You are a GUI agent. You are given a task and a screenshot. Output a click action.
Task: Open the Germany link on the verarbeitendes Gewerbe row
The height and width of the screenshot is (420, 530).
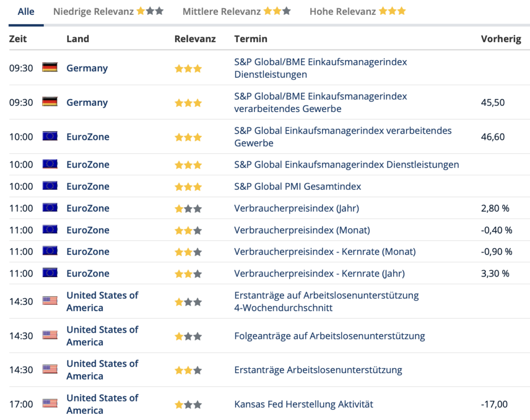pos(87,102)
